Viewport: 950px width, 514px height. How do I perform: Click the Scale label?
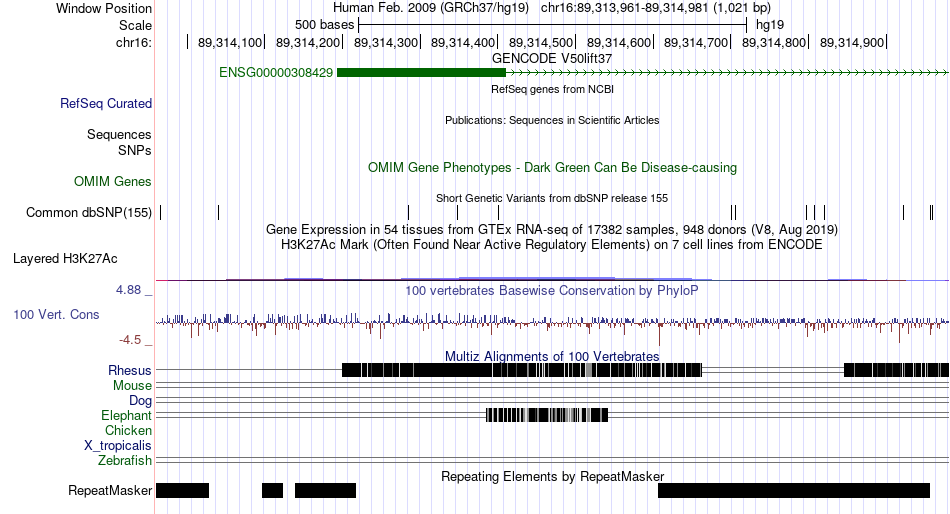point(136,25)
